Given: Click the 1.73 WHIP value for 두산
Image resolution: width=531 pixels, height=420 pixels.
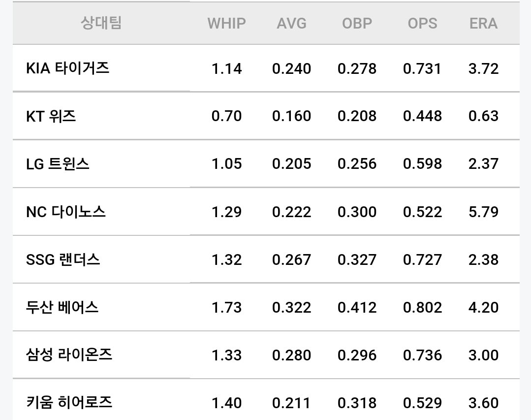Looking at the screenshot, I should [x=226, y=308].
